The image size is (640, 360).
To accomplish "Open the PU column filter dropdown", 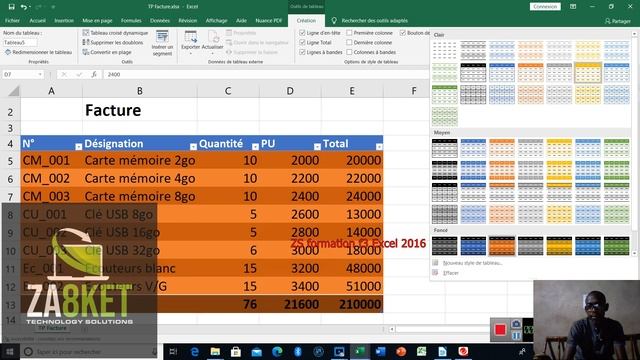I will 317,147.
